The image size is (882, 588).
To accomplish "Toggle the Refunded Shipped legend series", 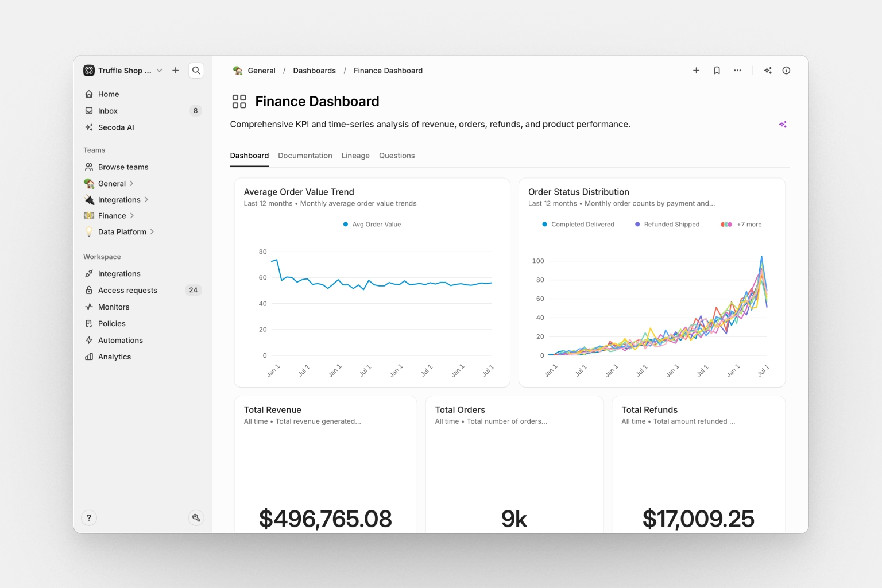I will (667, 225).
